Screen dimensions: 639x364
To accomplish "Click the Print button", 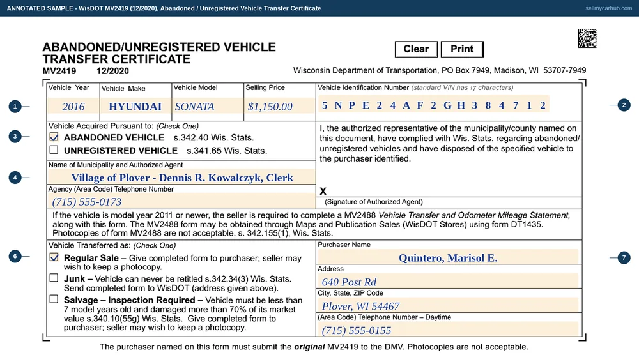I will click(x=462, y=49).
